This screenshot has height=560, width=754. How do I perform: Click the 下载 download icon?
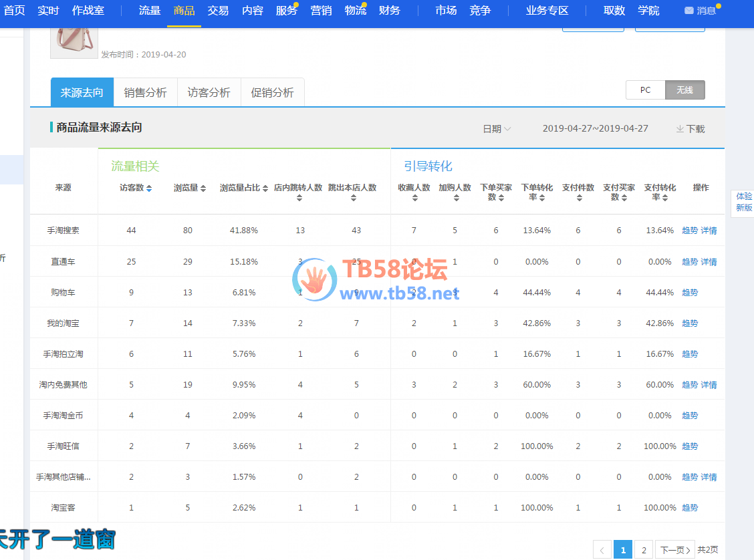coord(680,129)
